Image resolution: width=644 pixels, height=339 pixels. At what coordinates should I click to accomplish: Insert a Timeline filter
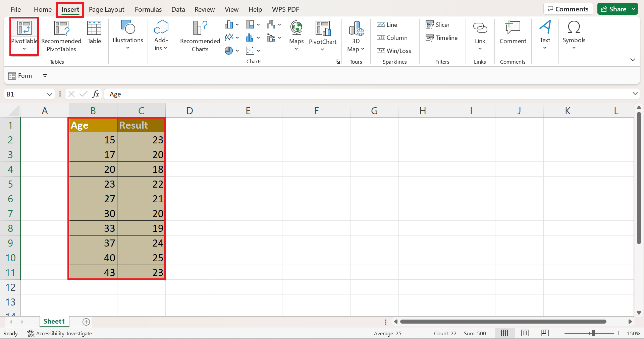[442, 38]
